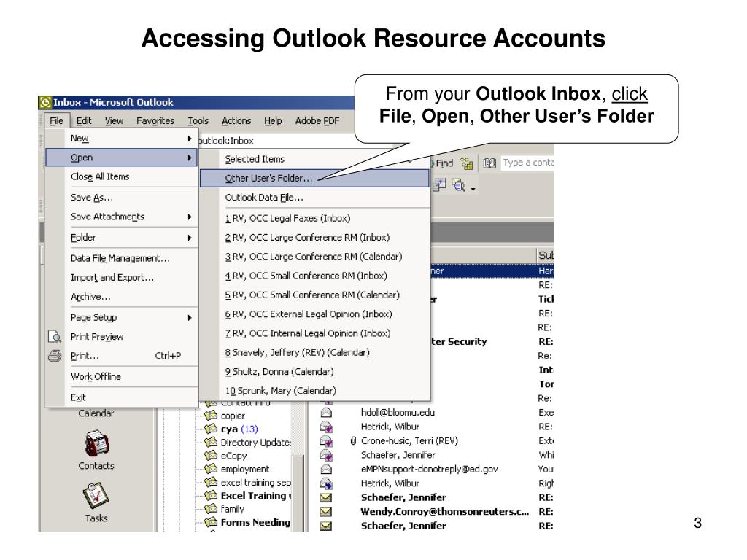Viewport: 747px width, 560px height.
Task: Select Import and Export...
Action: 122,278
